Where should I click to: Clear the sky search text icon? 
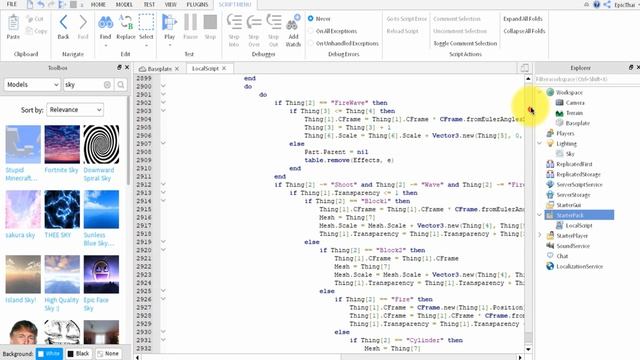pos(107,85)
